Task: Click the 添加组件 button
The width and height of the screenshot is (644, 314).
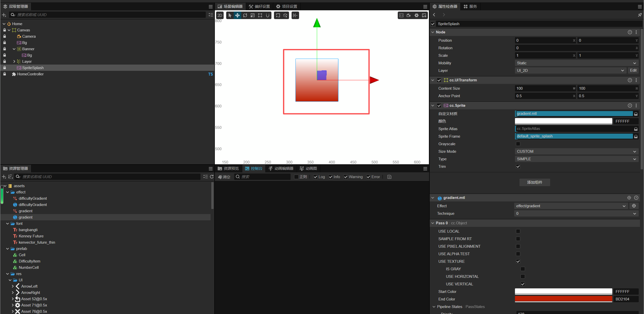Action: (x=535, y=182)
